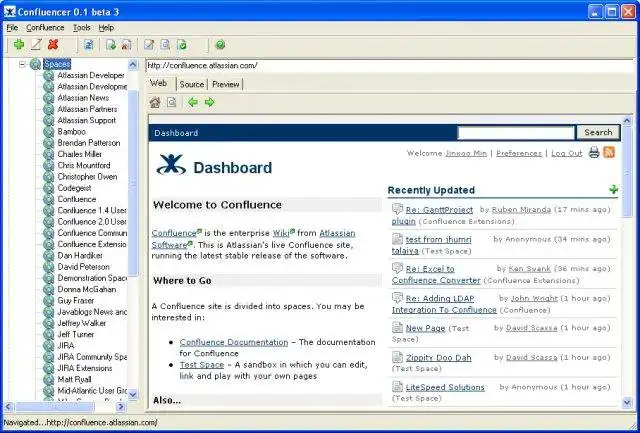This screenshot has width=640, height=433.
Task: Click the tree panel scroll up arrow
Action: tap(133, 64)
